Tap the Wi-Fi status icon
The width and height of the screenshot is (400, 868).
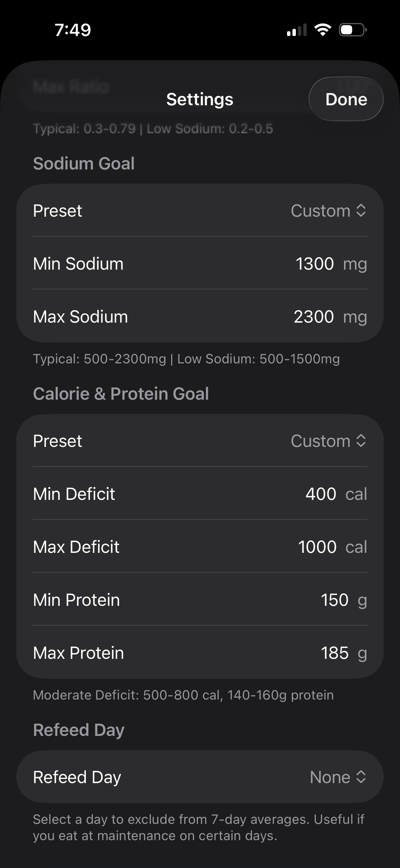tap(323, 30)
